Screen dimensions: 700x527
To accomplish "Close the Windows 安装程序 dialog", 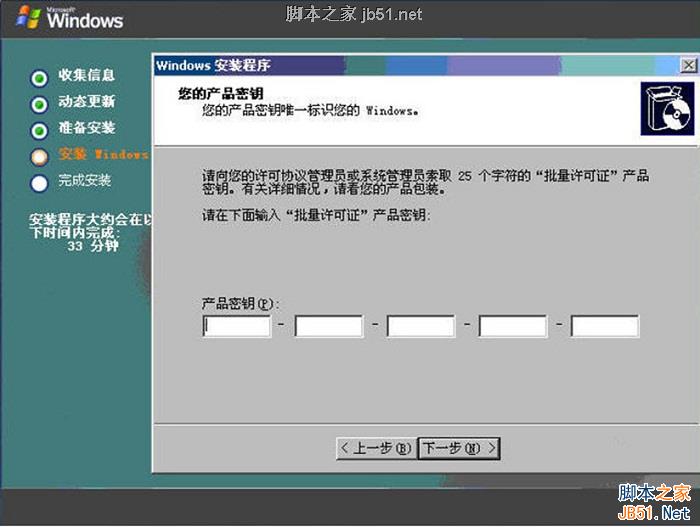I will [x=689, y=65].
